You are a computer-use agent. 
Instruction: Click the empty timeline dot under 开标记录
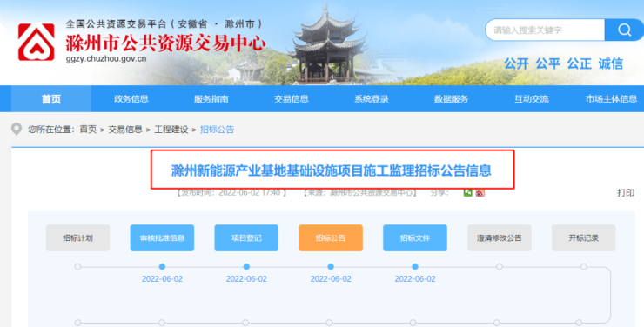point(583,267)
